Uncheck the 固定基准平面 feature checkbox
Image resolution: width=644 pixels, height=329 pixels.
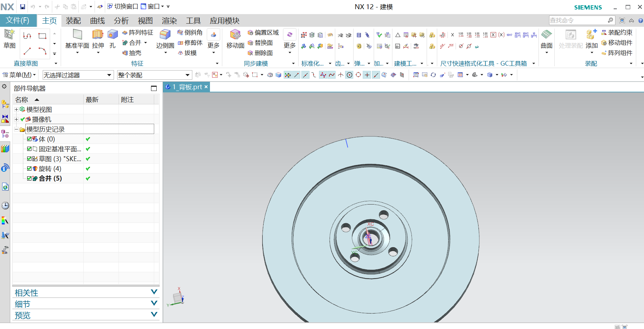click(29, 149)
